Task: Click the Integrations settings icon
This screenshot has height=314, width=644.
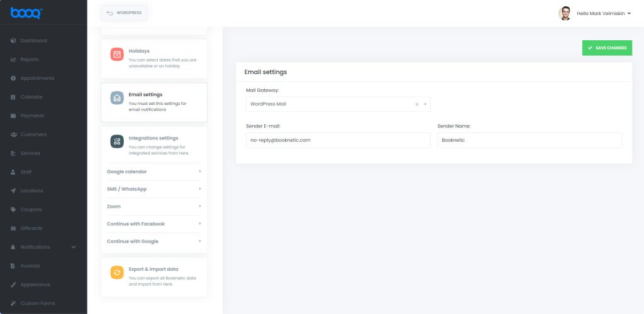Action: point(117,141)
